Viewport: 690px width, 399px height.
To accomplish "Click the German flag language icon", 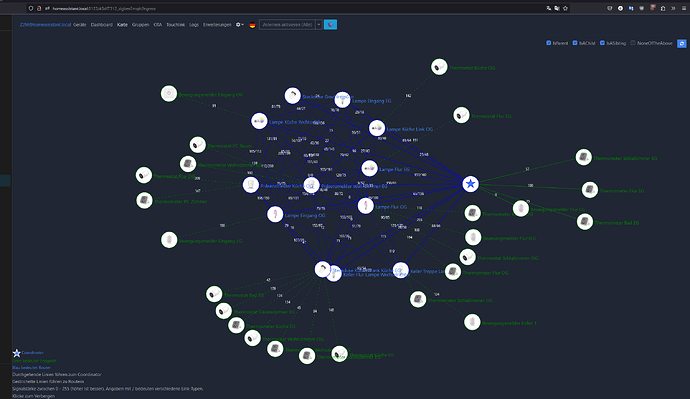I will (252, 25).
